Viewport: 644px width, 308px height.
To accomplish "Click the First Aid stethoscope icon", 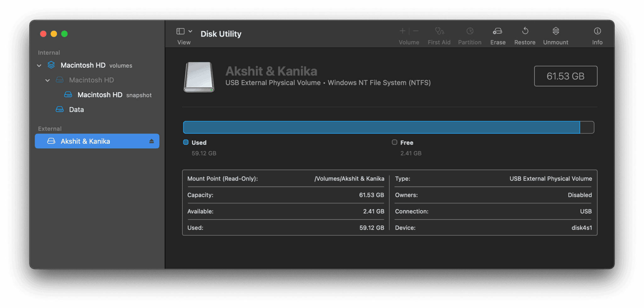I will [439, 31].
